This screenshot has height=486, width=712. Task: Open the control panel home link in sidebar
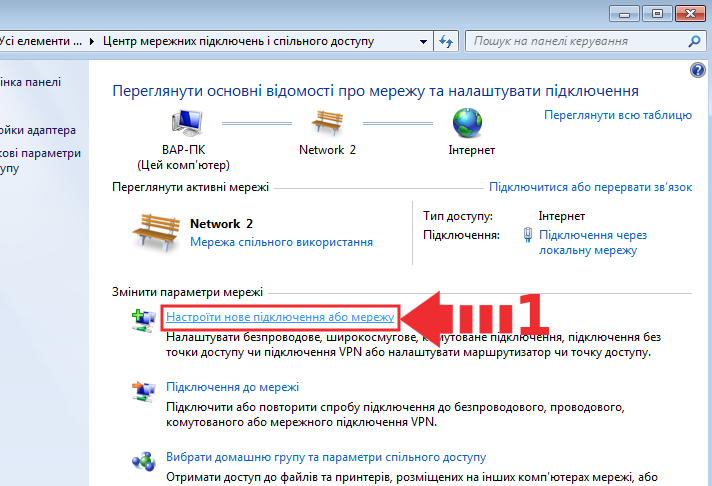tap(30, 82)
